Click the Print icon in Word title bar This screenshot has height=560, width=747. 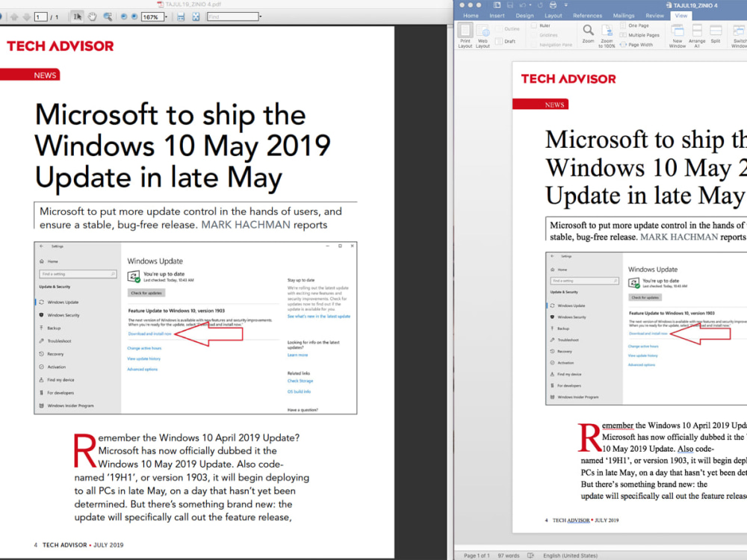point(553,4)
